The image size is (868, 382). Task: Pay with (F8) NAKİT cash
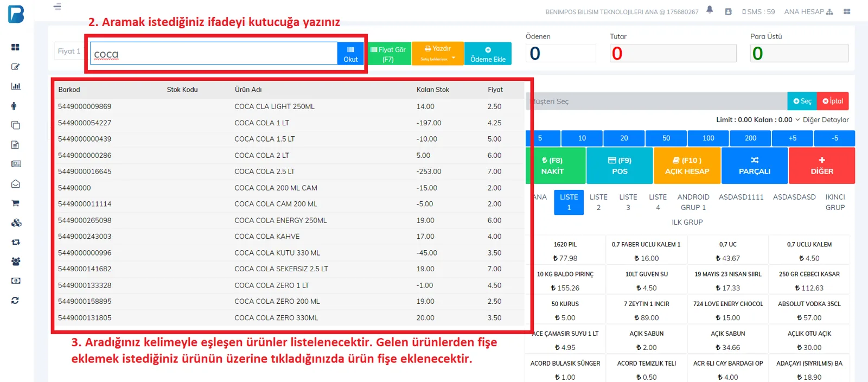[x=556, y=165]
